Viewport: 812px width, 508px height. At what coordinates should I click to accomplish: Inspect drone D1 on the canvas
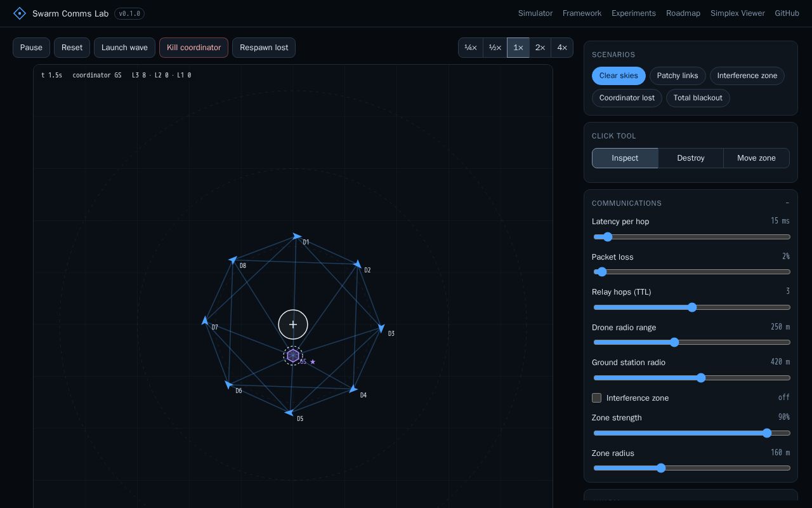pyautogui.click(x=297, y=236)
